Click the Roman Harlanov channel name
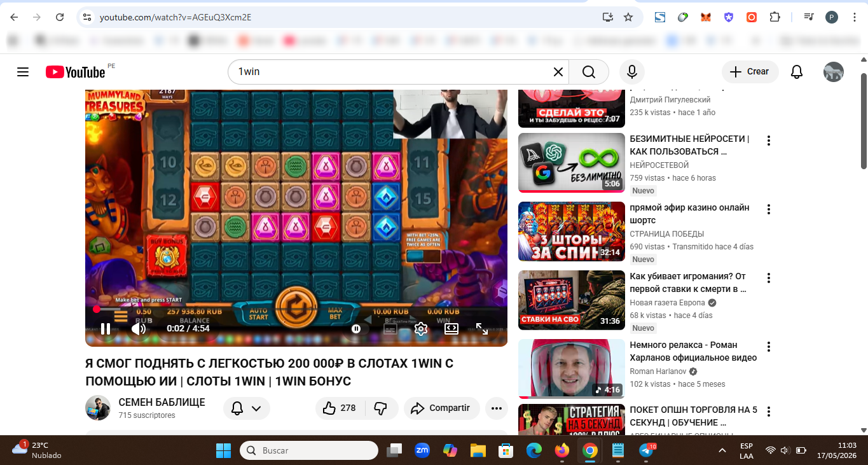868x465 pixels. pos(659,371)
